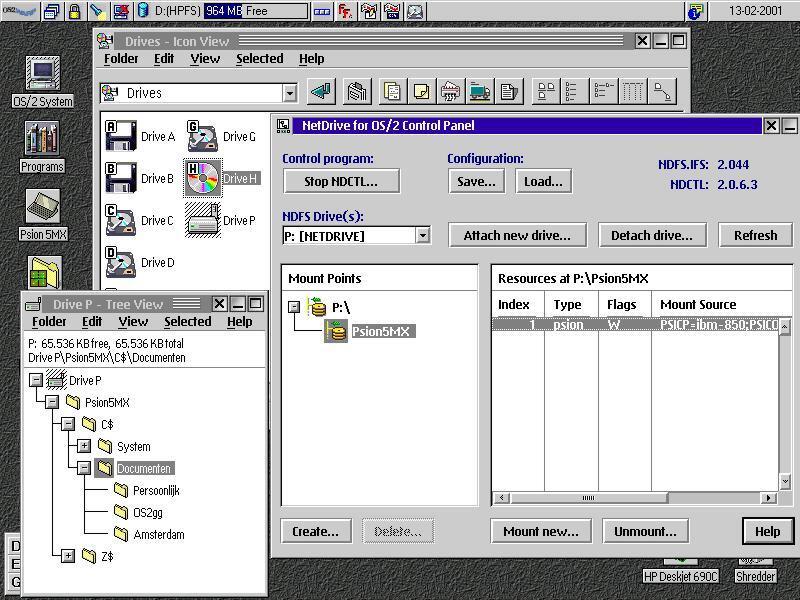This screenshot has width=800, height=600.
Task: Select the Amsterdam folder in tree
Action: (159, 534)
